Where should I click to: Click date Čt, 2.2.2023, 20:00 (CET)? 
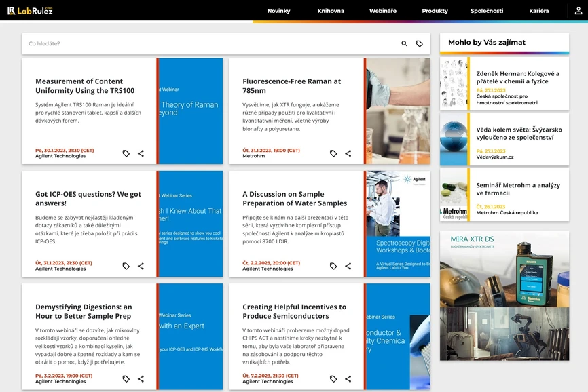tap(271, 263)
